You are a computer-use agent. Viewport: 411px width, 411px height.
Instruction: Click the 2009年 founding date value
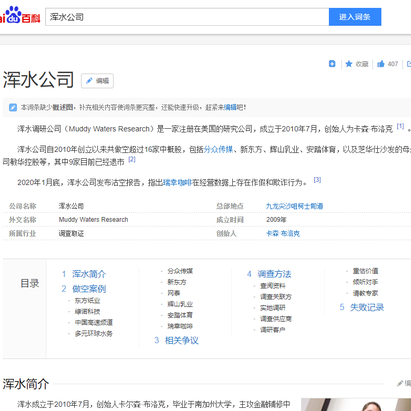(276, 220)
